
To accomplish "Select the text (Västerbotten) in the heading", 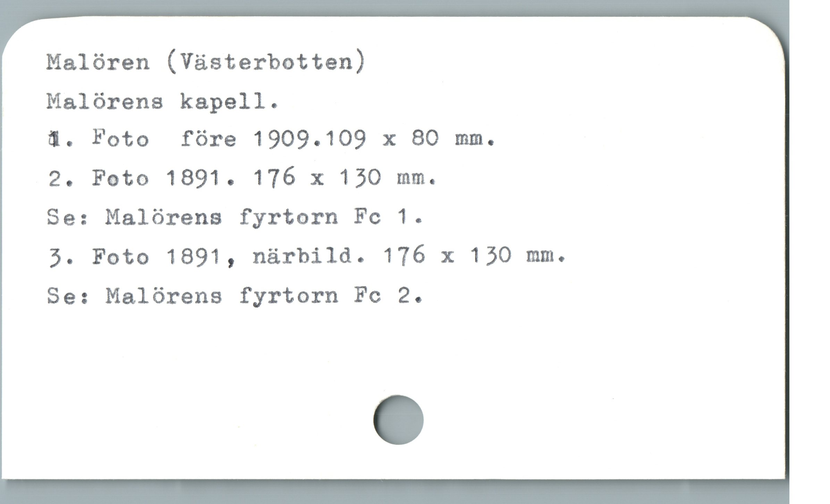I will click(266, 63).
